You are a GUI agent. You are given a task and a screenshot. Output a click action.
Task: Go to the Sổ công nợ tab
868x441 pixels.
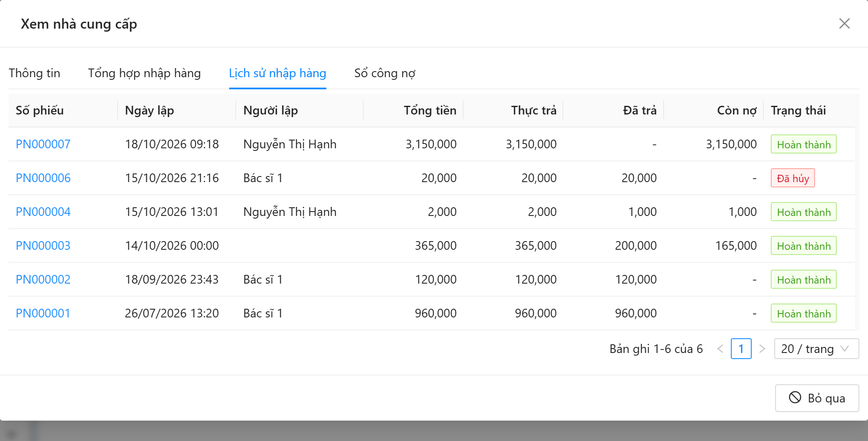[x=385, y=73]
